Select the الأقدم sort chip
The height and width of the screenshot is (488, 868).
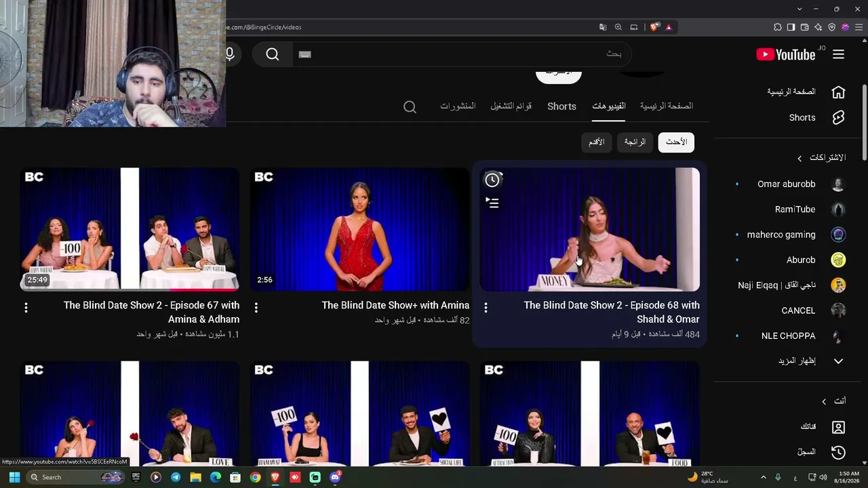click(x=597, y=142)
